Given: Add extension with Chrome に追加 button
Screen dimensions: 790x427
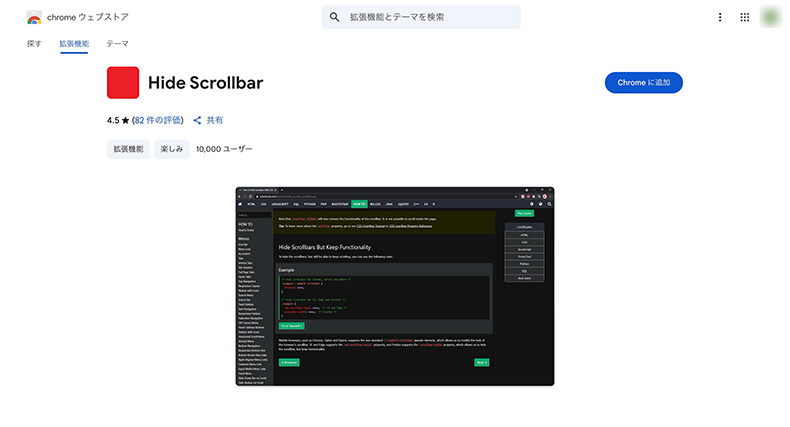Looking at the screenshot, I should coord(643,83).
